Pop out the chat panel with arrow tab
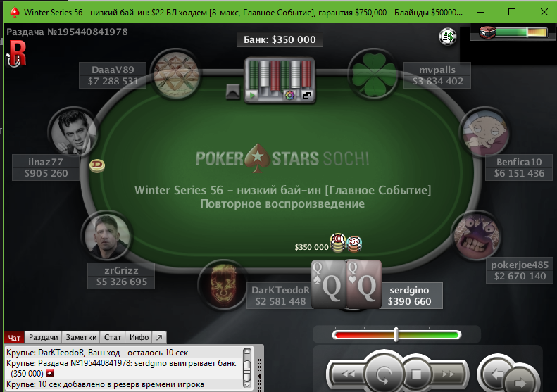The width and height of the screenshot is (557, 392). tap(159, 337)
